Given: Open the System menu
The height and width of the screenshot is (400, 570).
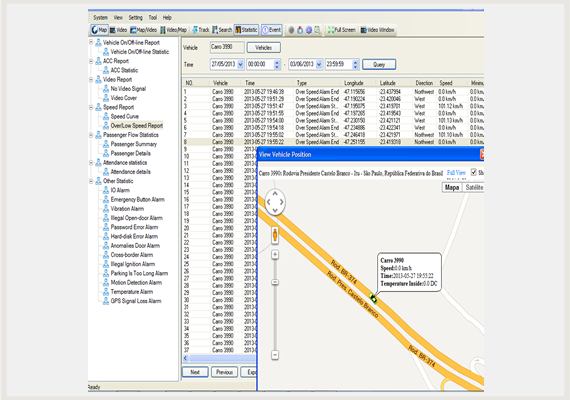Looking at the screenshot, I should tap(100, 17).
